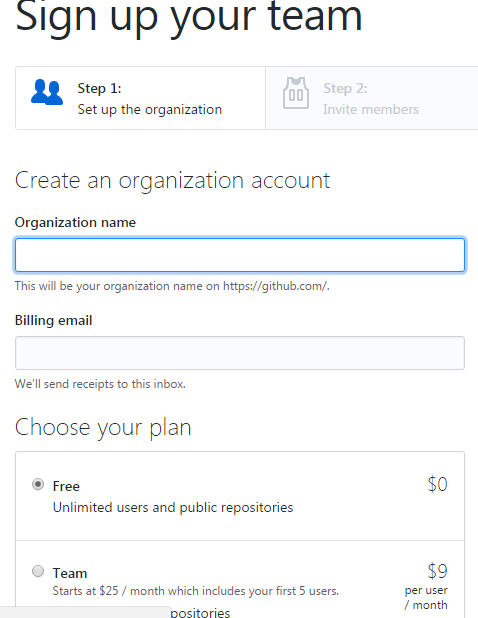Screen dimensions: 478x618
Task: Click the Team plan title label
Action: point(70,573)
